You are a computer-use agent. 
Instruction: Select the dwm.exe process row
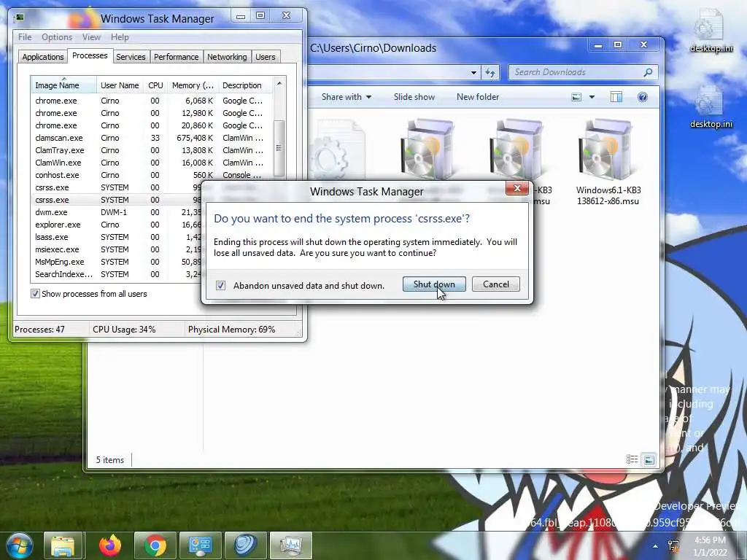(x=116, y=212)
